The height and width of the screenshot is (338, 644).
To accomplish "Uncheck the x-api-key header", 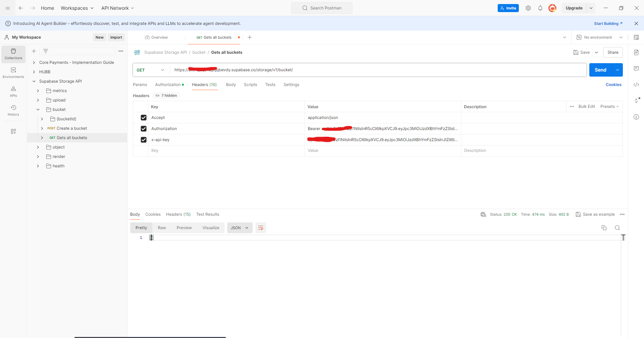I will [x=144, y=140].
